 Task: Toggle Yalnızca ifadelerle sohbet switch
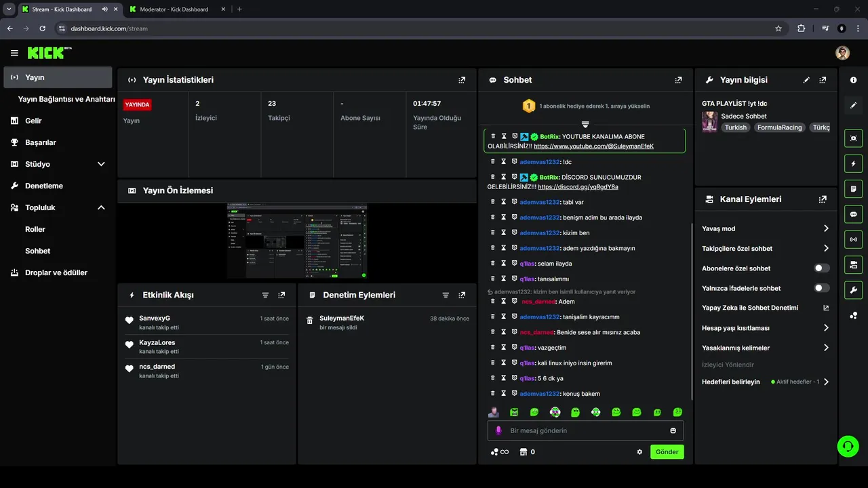pyautogui.click(x=821, y=288)
